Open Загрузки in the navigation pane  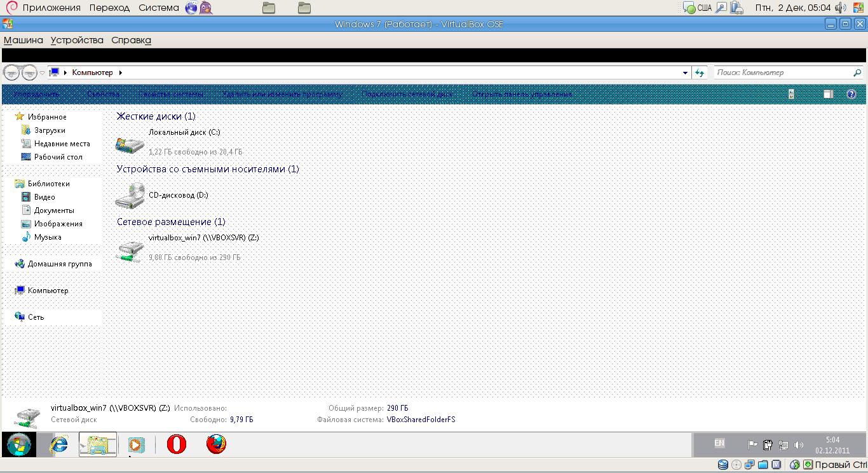tap(50, 130)
